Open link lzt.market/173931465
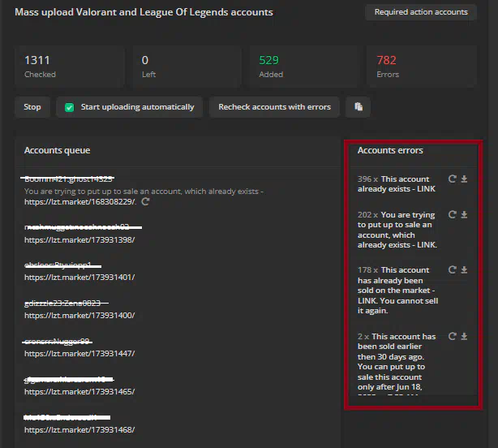The image size is (498, 448). click(x=79, y=392)
